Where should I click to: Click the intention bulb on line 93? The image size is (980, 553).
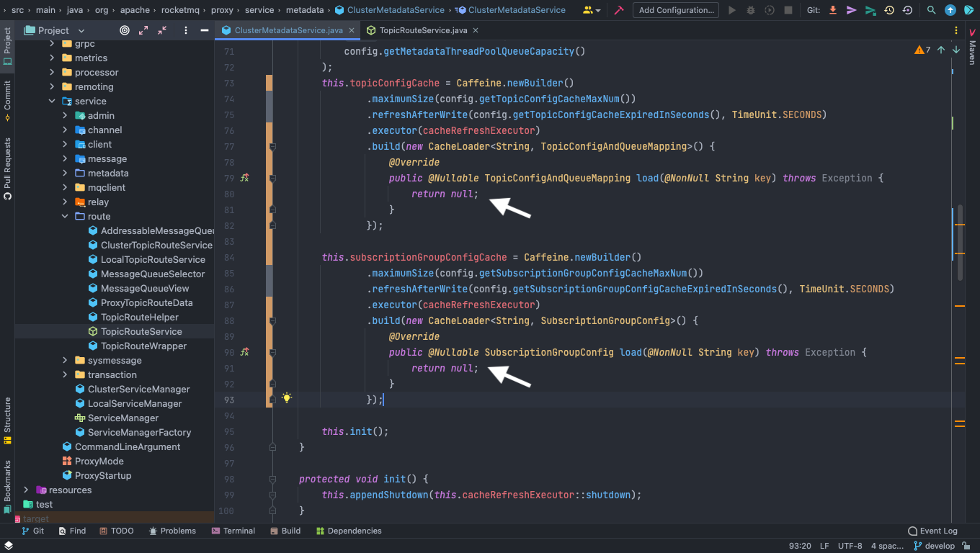288,397
